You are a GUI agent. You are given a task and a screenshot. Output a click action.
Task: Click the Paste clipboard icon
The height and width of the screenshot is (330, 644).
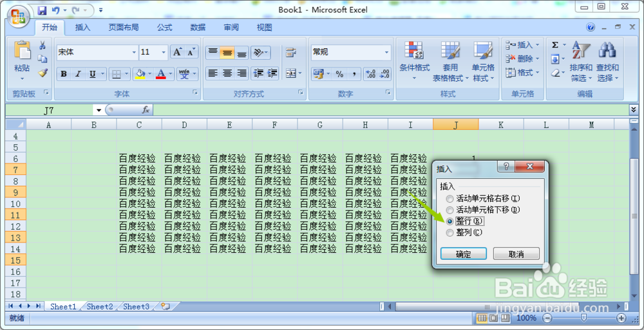[22, 50]
